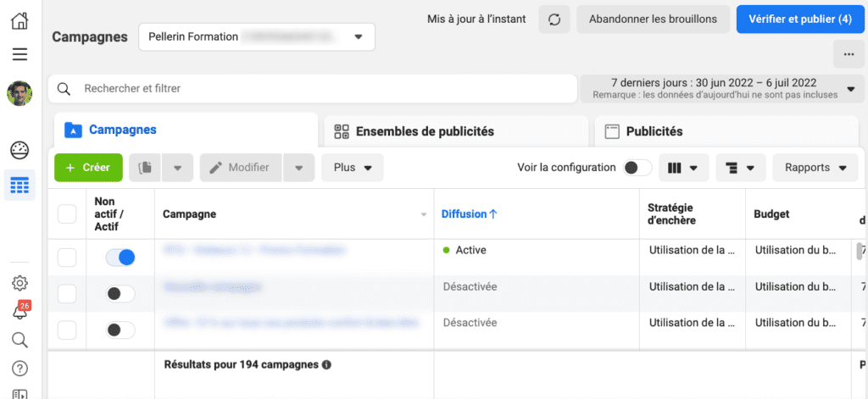This screenshot has width=868, height=399.
Task: Click the green Créer button
Action: (x=88, y=168)
